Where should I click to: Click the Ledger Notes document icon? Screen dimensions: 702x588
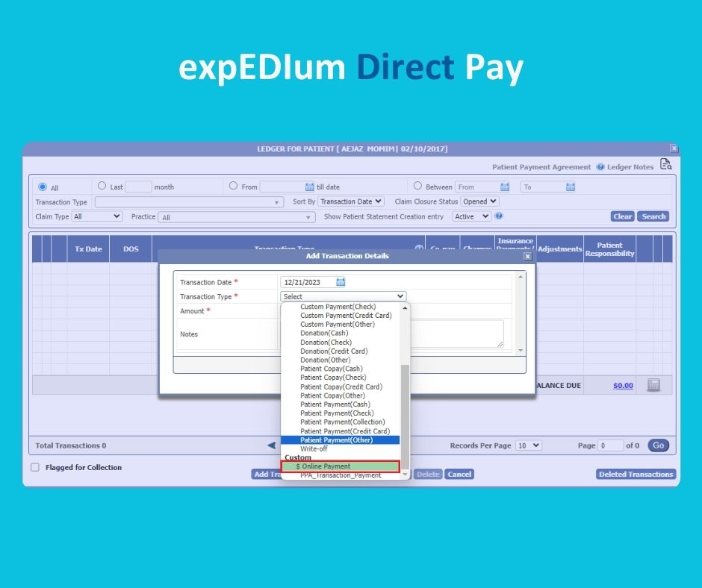tap(665, 166)
